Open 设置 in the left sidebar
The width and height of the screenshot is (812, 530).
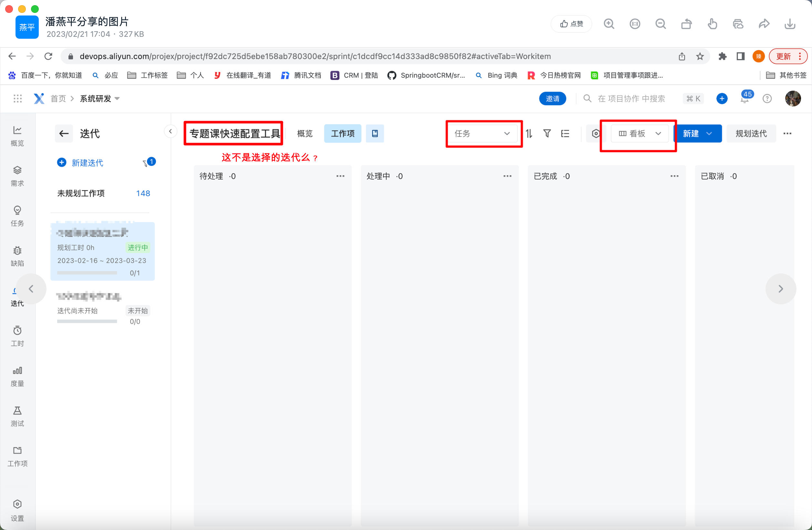point(17,511)
